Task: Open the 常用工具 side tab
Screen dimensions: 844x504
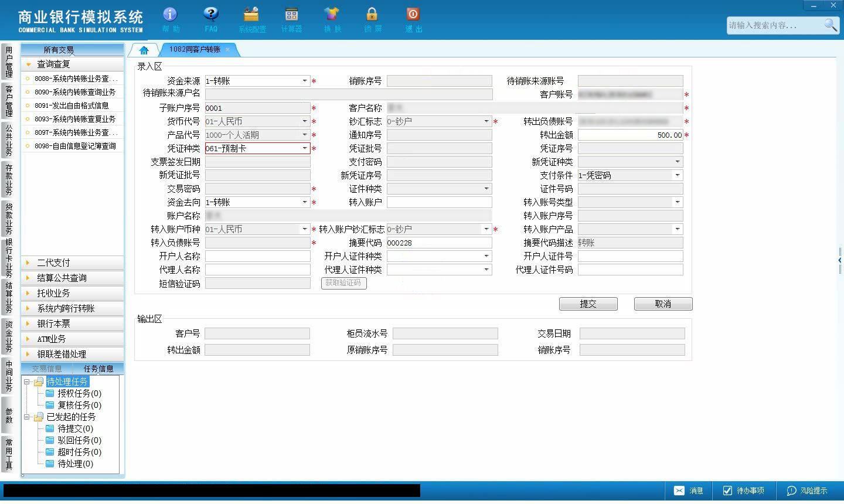Action: coord(9,454)
